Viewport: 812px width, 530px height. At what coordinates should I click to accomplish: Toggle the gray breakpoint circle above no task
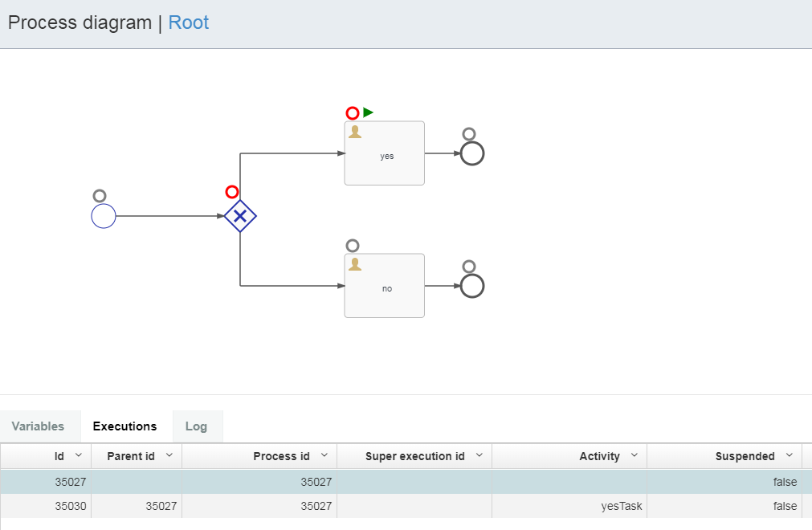click(352, 246)
